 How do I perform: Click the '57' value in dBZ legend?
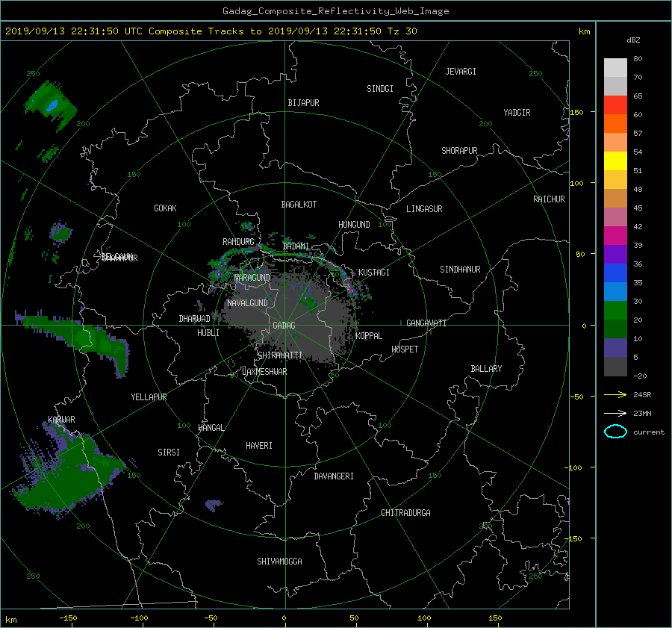pyautogui.click(x=638, y=134)
